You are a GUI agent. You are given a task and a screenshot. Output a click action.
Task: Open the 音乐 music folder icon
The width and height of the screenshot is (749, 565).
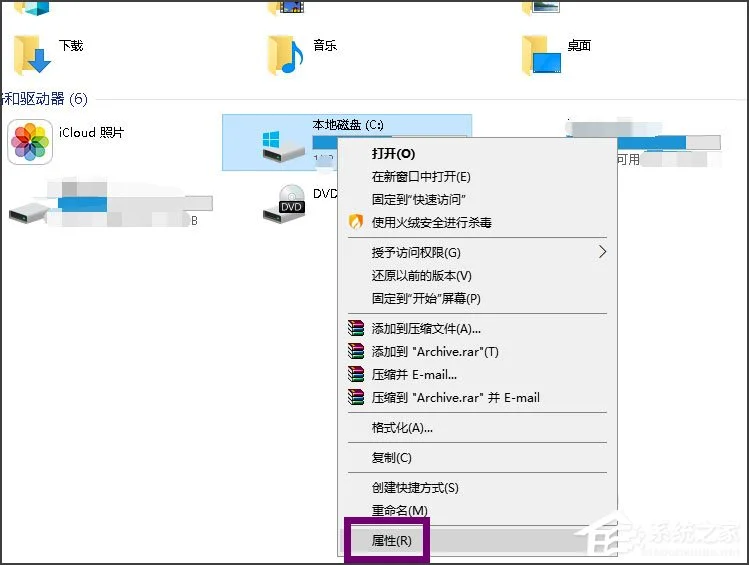[285, 55]
